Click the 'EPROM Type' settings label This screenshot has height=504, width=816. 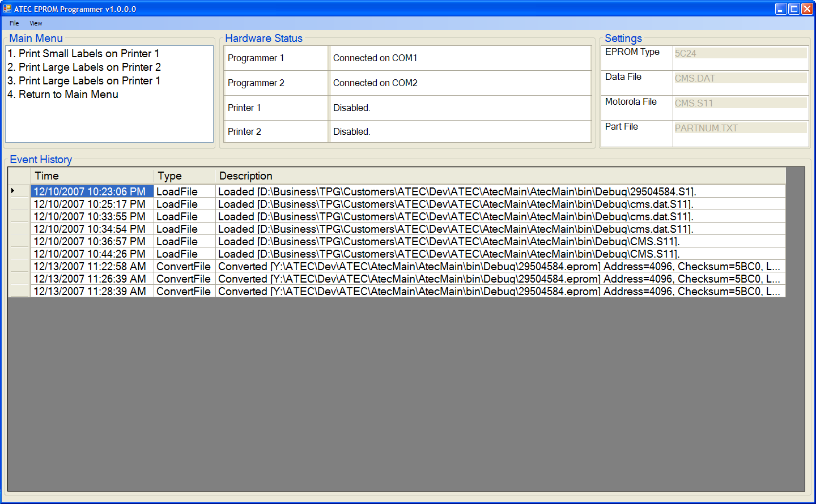pos(632,52)
